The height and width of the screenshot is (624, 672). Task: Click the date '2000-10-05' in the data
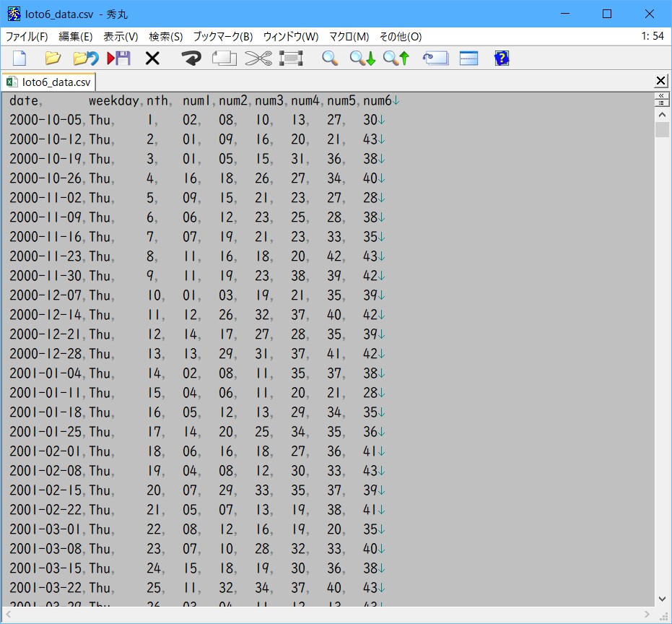pos(45,120)
